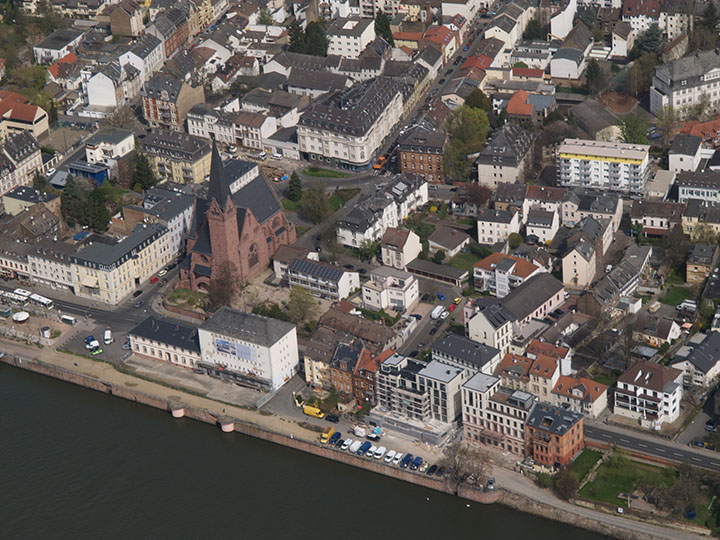Image resolution: width=720 pixels, height=540 pixels.
Task: Click the row of parked cars at the quay
Action: pyautogui.click(x=380, y=452)
